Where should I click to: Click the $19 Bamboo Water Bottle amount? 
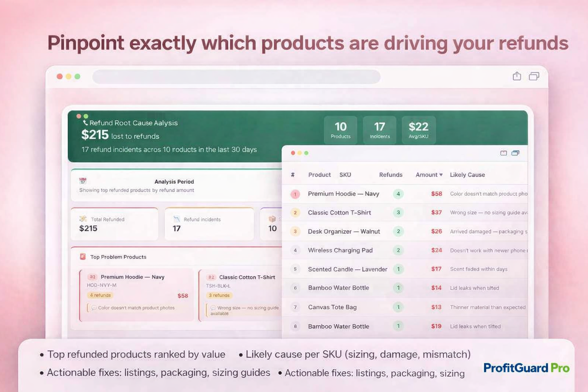click(436, 326)
